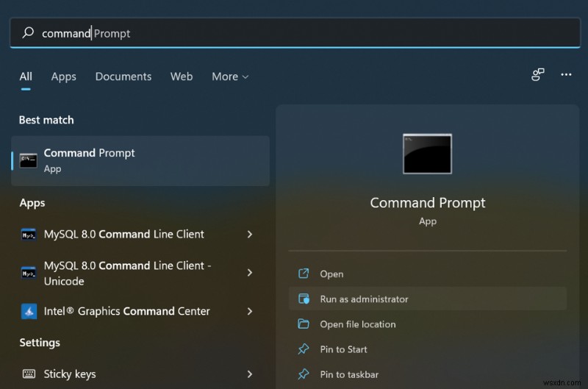This screenshot has height=389, width=588.
Task: Choose Run as administrator
Action: [x=427, y=299]
